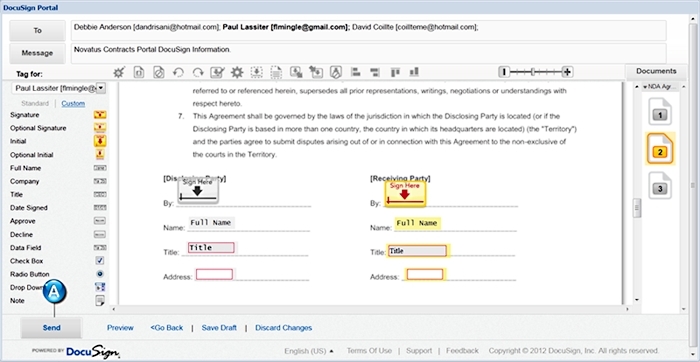Image resolution: width=700 pixels, height=362 pixels.
Task: Click the redo arrow in toolbar
Action: (198, 72)
